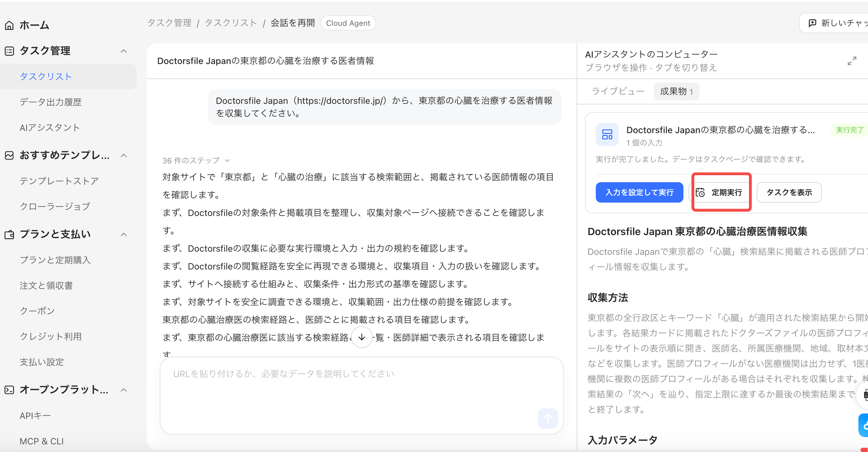Screen dimensions: 868x452
Task: Open プランと定期購入 in sidebar
Action: tap(55, 260)
